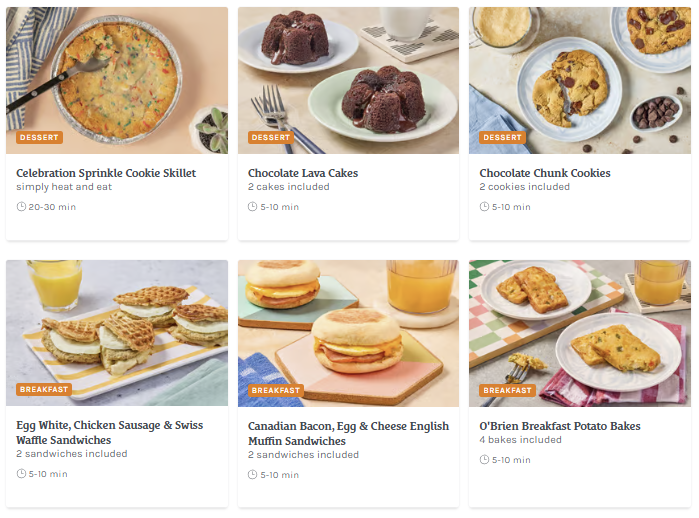Click Breakfast badge on Waffle Sandwiches photo

[44, 390]
